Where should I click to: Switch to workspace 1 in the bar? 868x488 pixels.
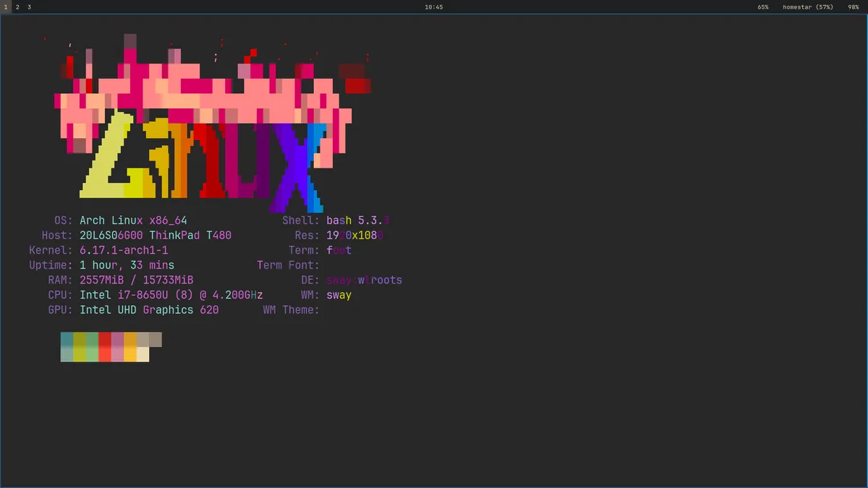click(6, 7)
